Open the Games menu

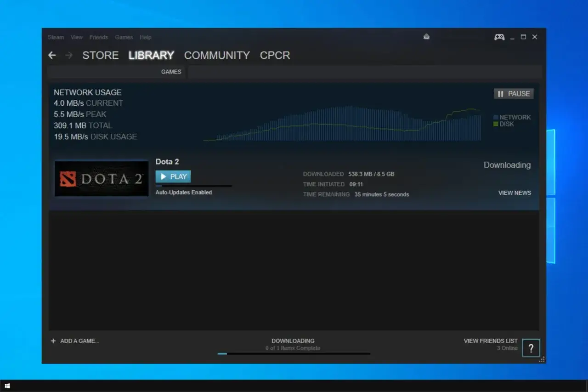pyautogui.click(x=124, y=37)
